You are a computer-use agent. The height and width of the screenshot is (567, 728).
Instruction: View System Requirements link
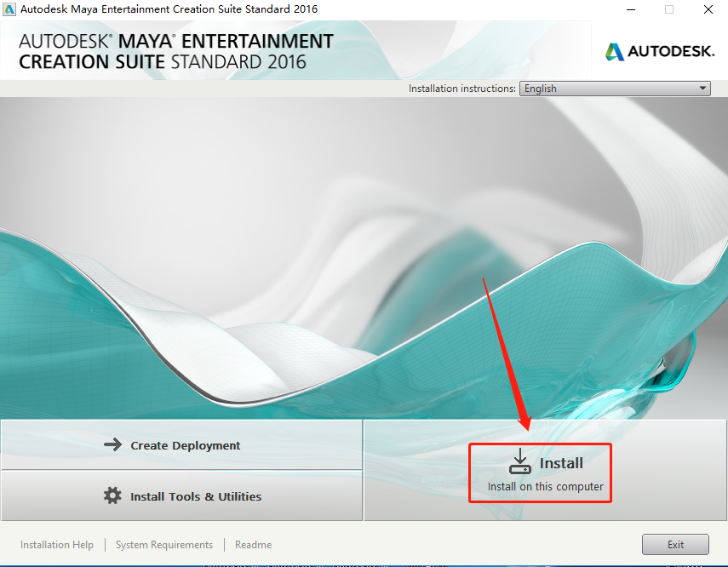163,545
